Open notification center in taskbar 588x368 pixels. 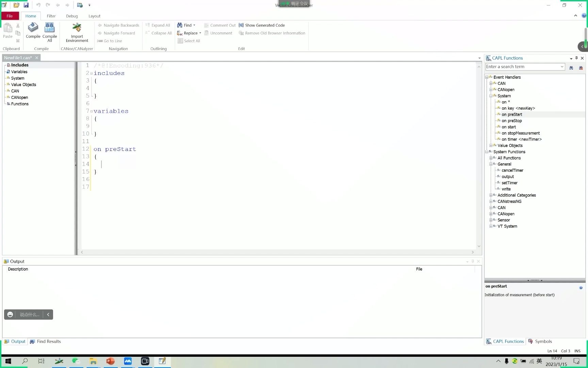point(576,361)
